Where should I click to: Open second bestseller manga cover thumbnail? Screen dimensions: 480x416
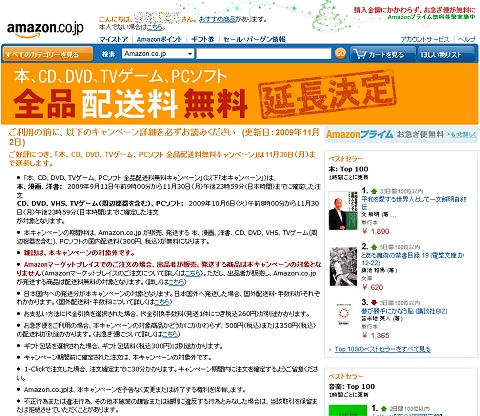point(343,266)
